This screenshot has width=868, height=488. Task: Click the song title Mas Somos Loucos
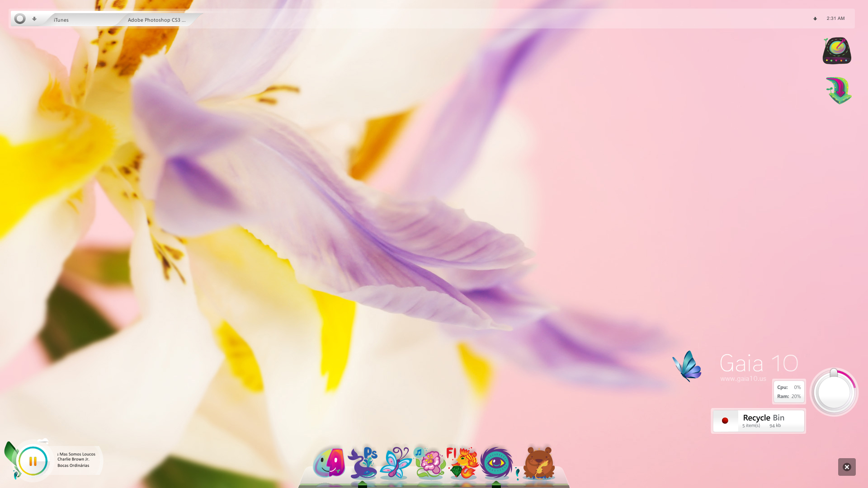tap(76, 454)
